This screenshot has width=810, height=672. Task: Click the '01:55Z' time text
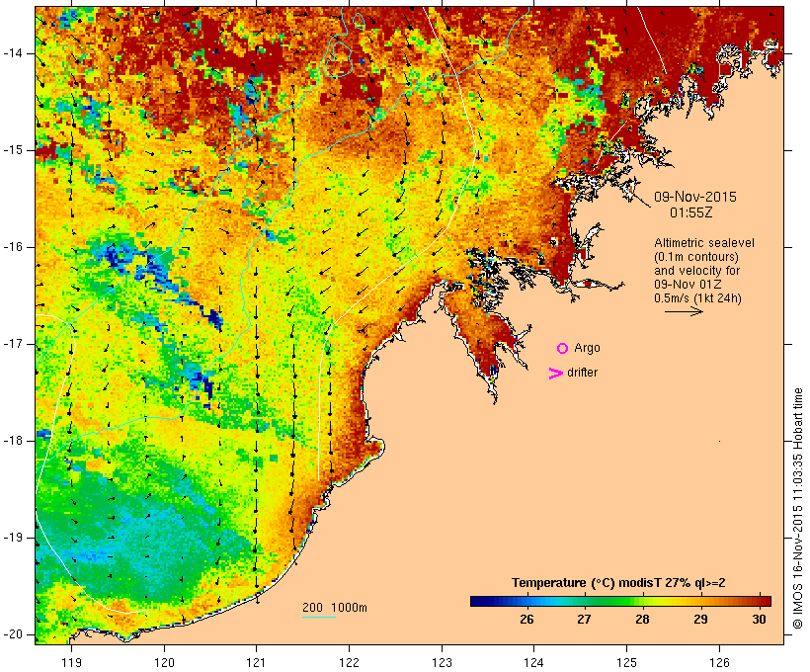click(691, 212)
